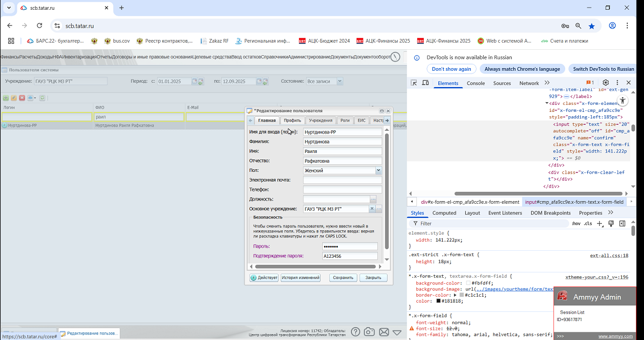644x340 pixels.
Task: Switch to the Профиль tab
Action: (293, 121)
